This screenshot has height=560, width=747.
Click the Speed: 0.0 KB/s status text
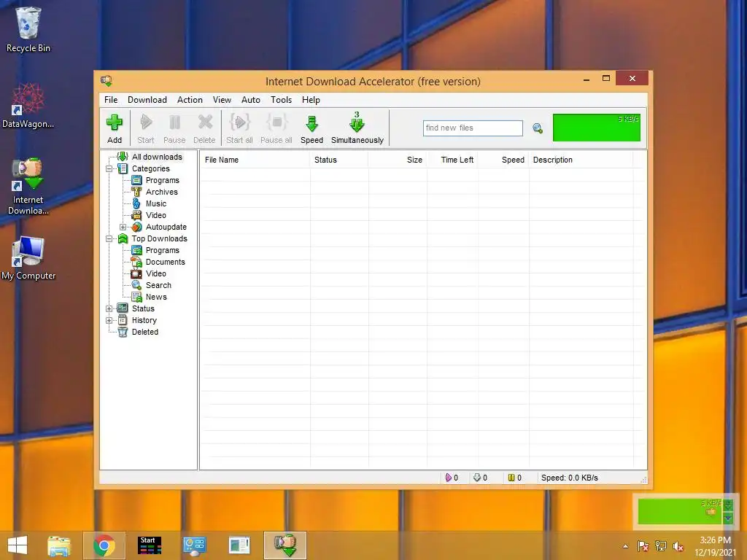[x=569, y=478]
